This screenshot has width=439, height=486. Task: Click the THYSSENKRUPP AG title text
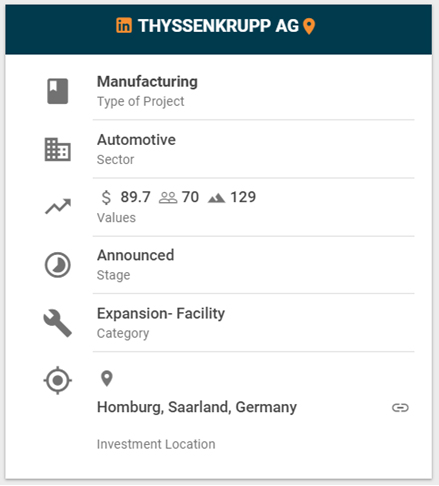[x=218, y=26]
